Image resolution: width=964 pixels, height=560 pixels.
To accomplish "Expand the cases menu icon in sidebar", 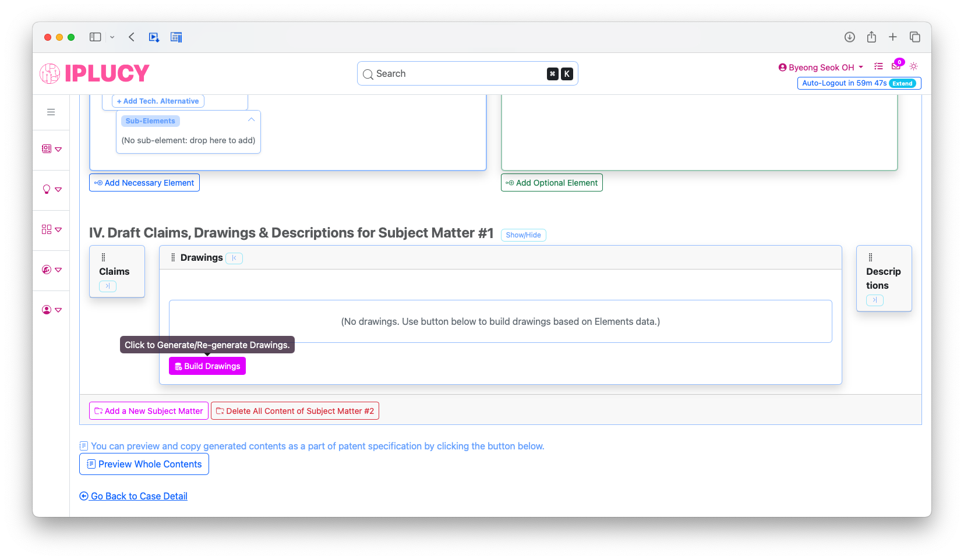I will [52, 149].
